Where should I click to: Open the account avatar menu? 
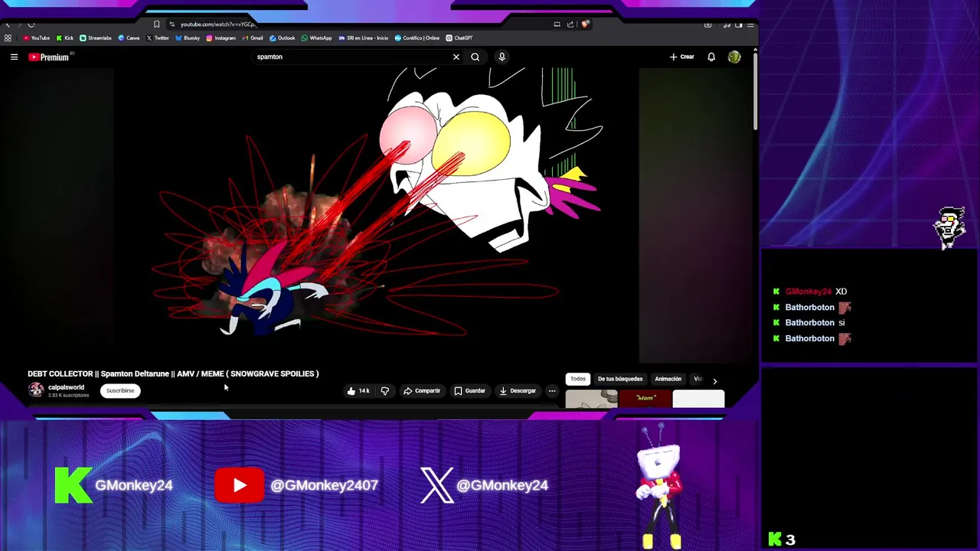(x=734, y=57)
